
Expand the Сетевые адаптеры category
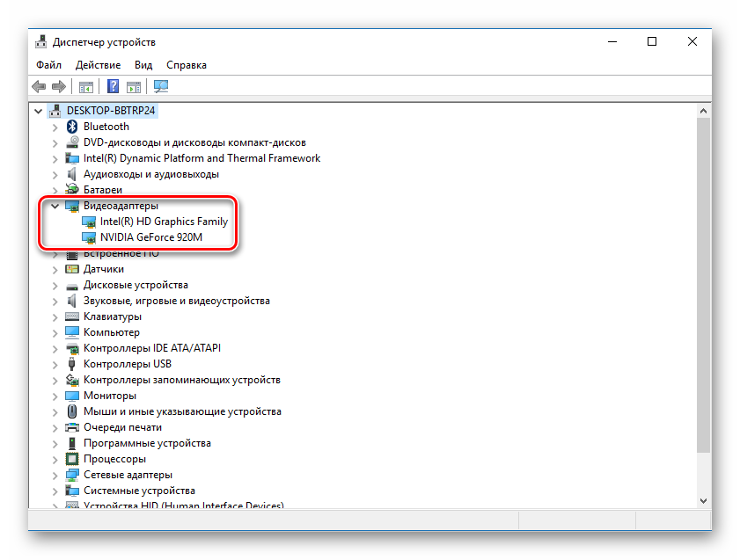point(55,475)
